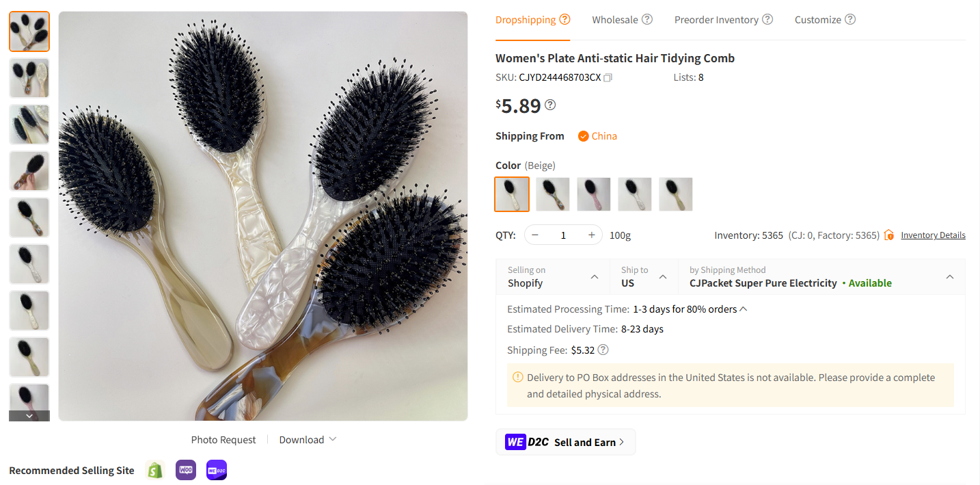This screenshot has height=485, width=980.
Task: Copy the SKU using the copy icon
Action: coord(608,77)
